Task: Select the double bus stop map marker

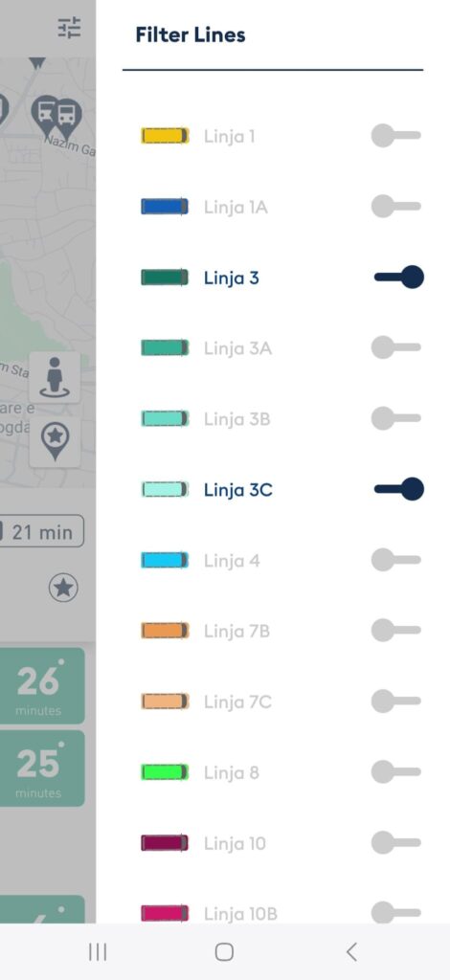Action: [x=56, y=116]
